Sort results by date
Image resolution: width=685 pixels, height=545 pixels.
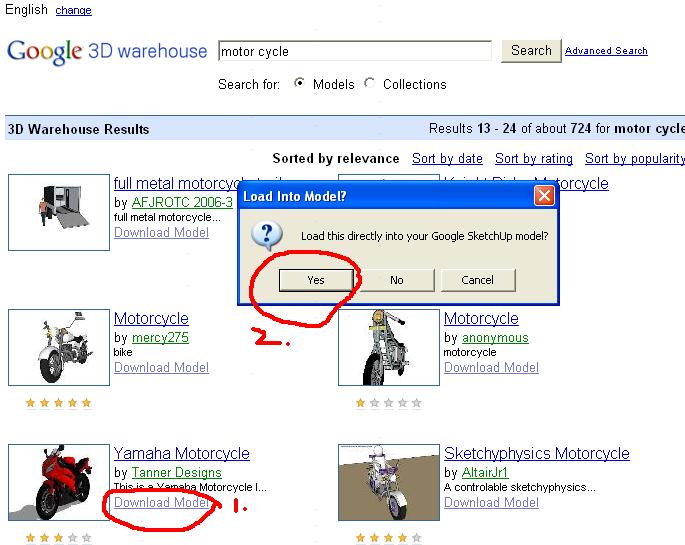tap(447, 159)
